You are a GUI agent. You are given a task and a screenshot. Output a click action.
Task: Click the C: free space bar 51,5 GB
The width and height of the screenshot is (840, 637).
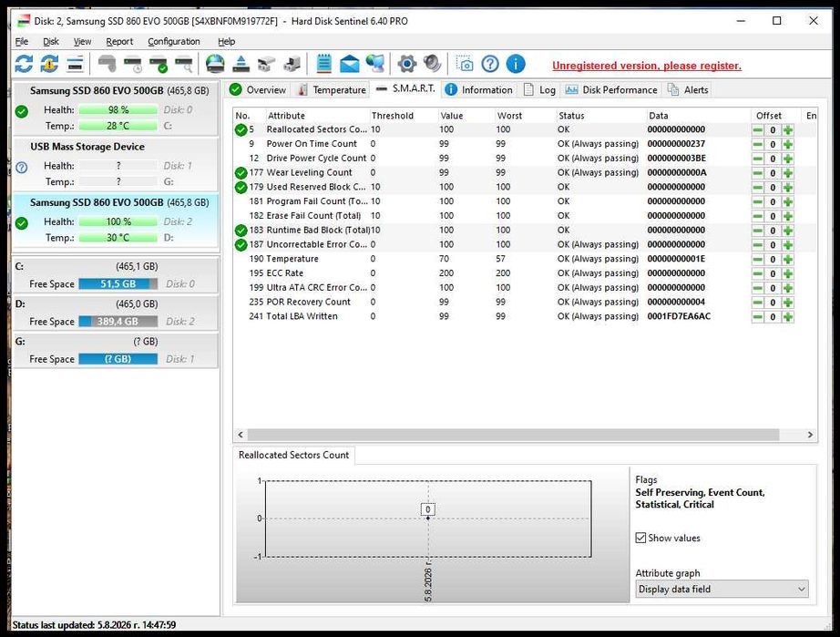coord(118,284)
